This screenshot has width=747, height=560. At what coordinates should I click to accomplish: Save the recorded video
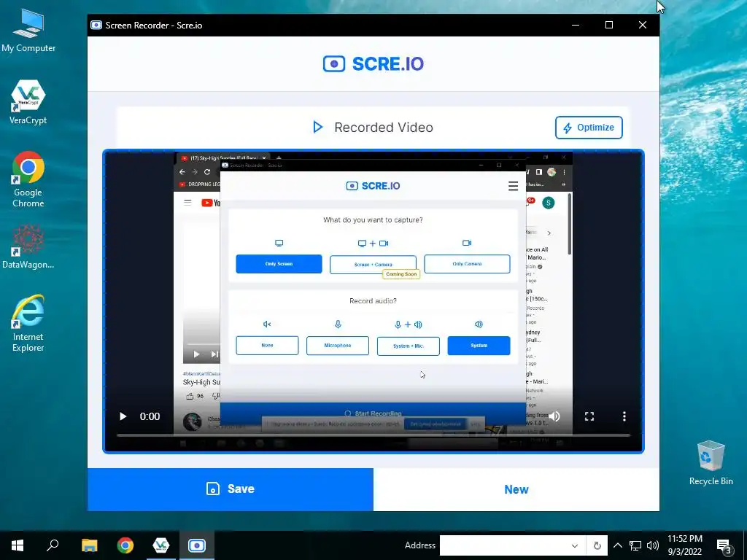click(230, 489)
